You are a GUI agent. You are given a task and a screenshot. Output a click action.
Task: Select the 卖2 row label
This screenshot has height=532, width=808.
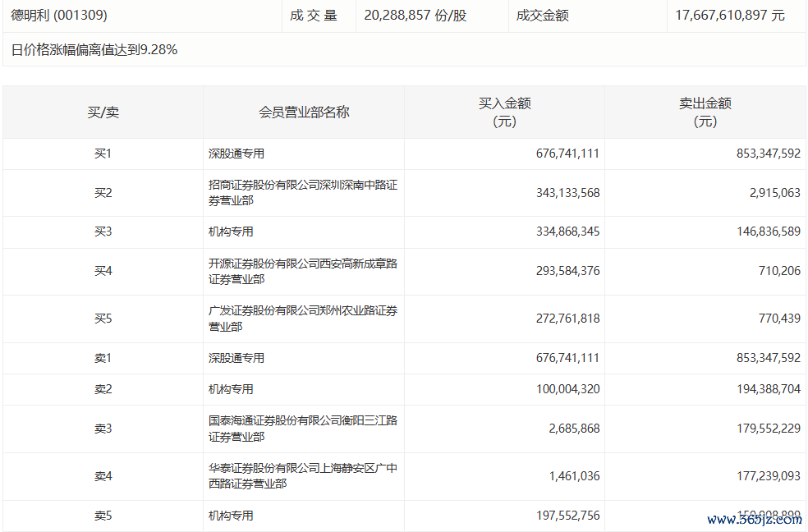coord(103,389)
